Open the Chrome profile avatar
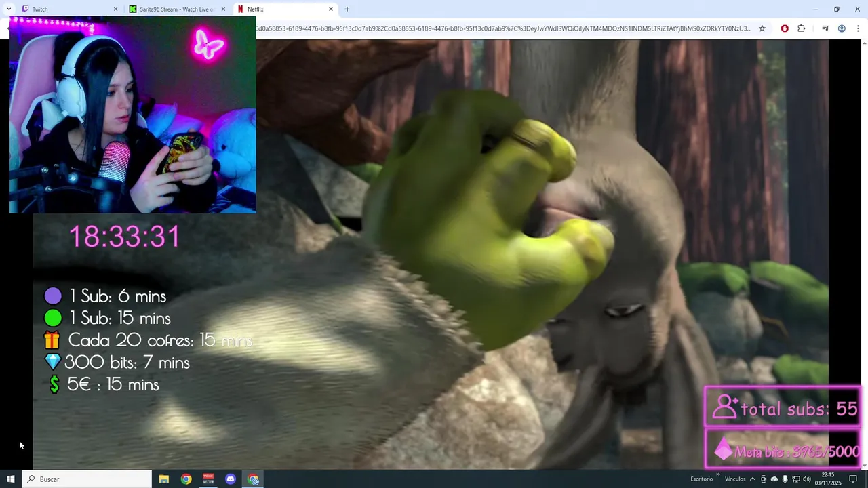Image resolution: width=868 pixels, height=488 pixels. (x=842, y=28)
